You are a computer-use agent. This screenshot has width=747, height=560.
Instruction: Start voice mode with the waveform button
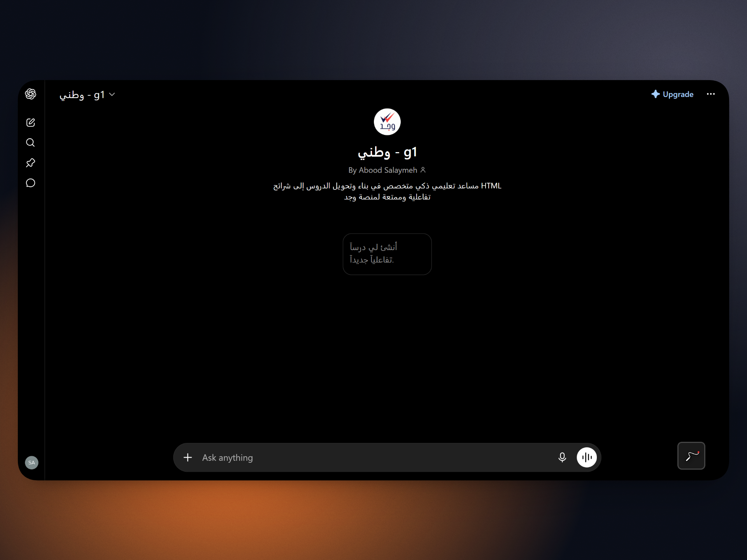pyautogui.click(x=587, y=457)
